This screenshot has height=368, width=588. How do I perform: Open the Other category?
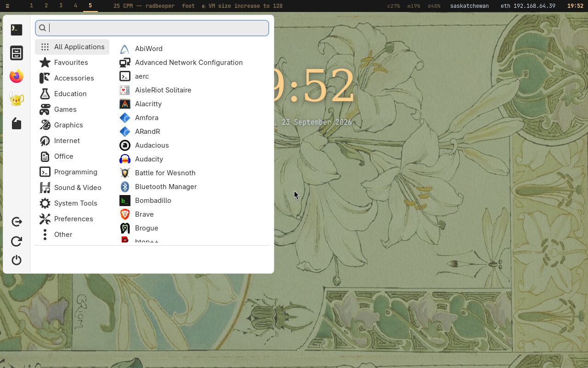click(72, 235)
